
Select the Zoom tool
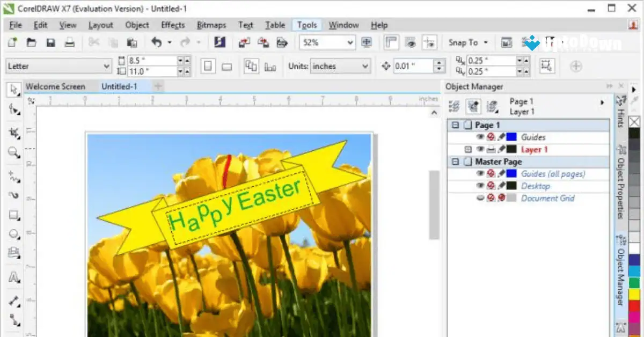13,152
